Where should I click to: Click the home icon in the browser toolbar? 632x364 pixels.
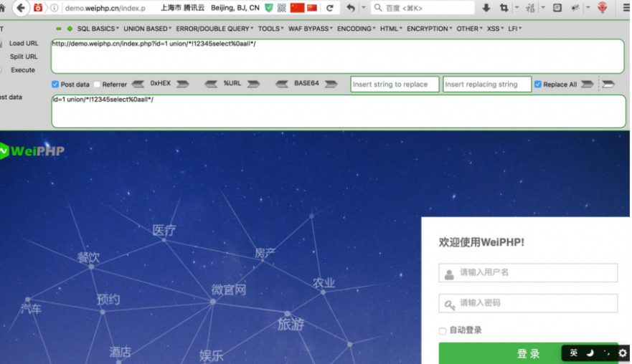tap(2, 8)
